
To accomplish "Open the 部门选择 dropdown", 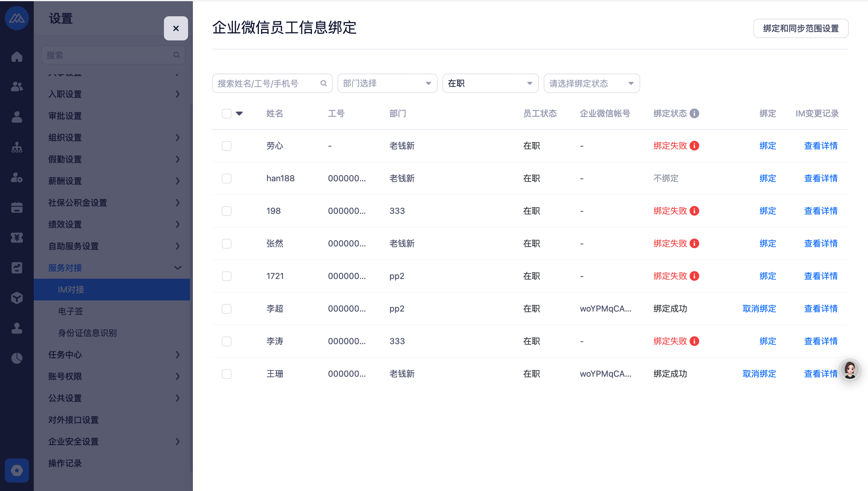I will click(387, 83).
